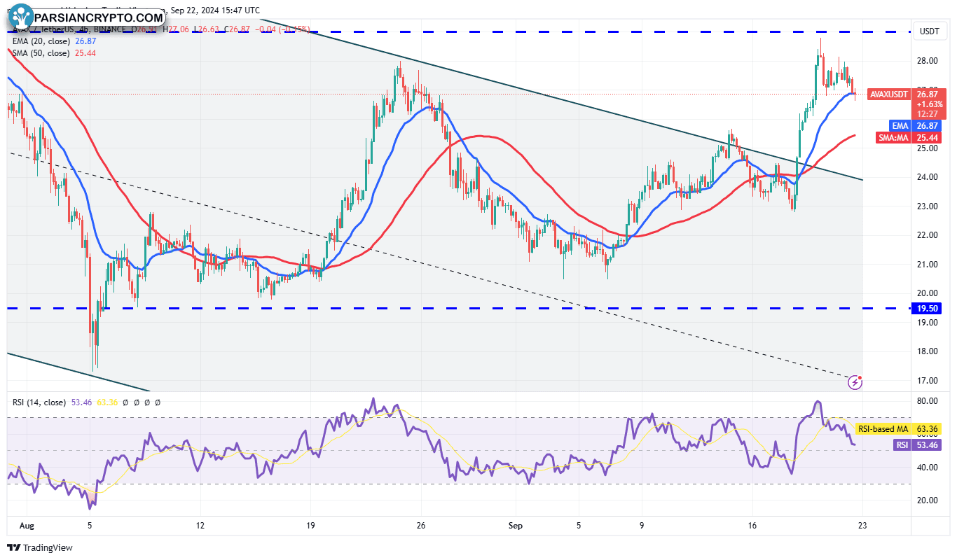Click the 26 date on time axis
Viewport: 957px width, 560px height.
click(421, 524)
